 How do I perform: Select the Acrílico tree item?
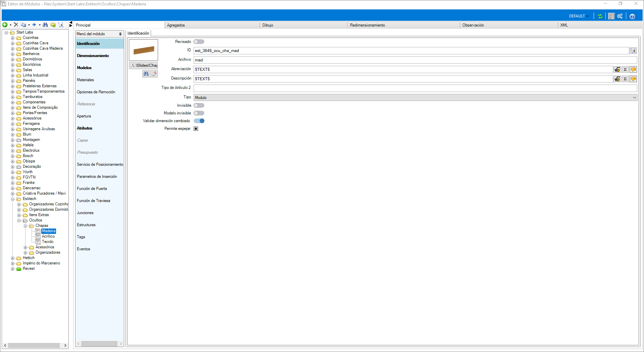pos(48,237)
